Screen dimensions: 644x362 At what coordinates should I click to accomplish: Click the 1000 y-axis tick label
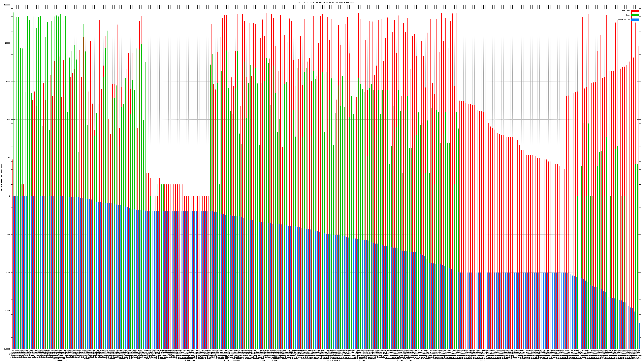(8, 81)
